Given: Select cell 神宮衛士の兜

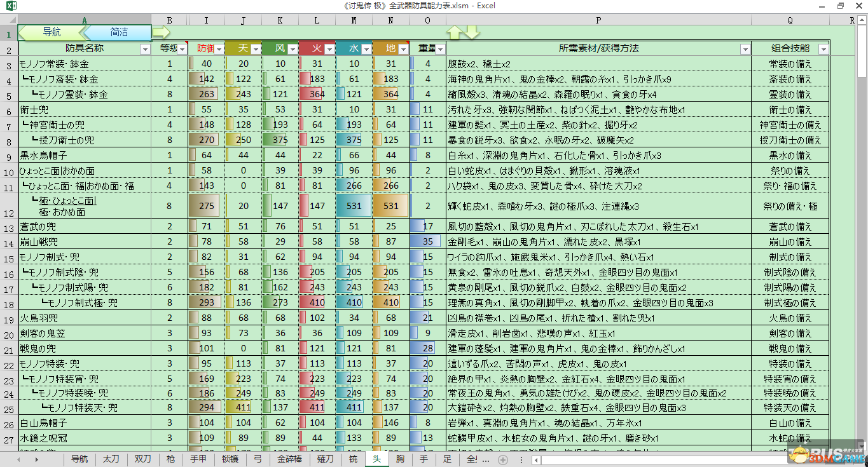Looking at the screenshot, I should (x=85, y=125).
